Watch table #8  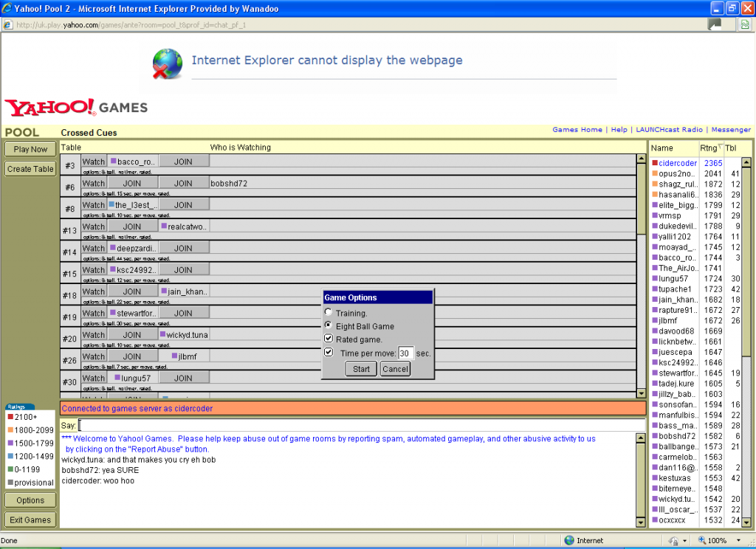point(94,205)
